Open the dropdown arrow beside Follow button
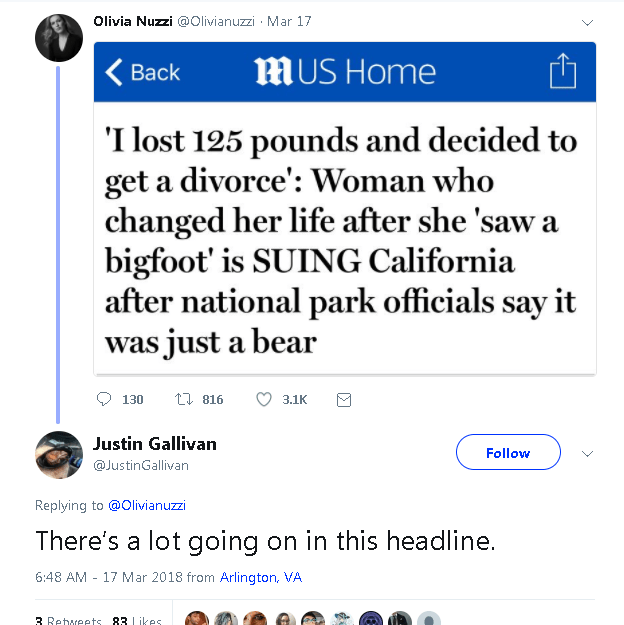This screenshot has height=625, width=624. click(x=588, y=453)
